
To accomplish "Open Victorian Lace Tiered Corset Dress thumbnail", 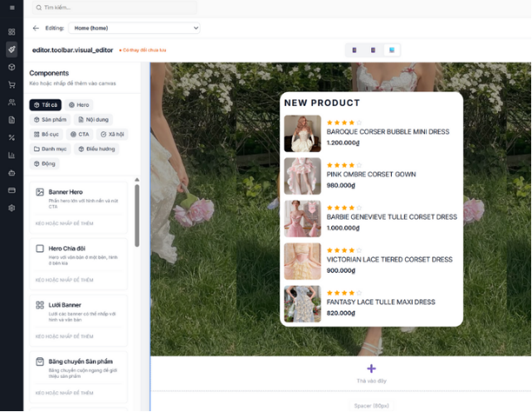I will click(x=302, y=261).
